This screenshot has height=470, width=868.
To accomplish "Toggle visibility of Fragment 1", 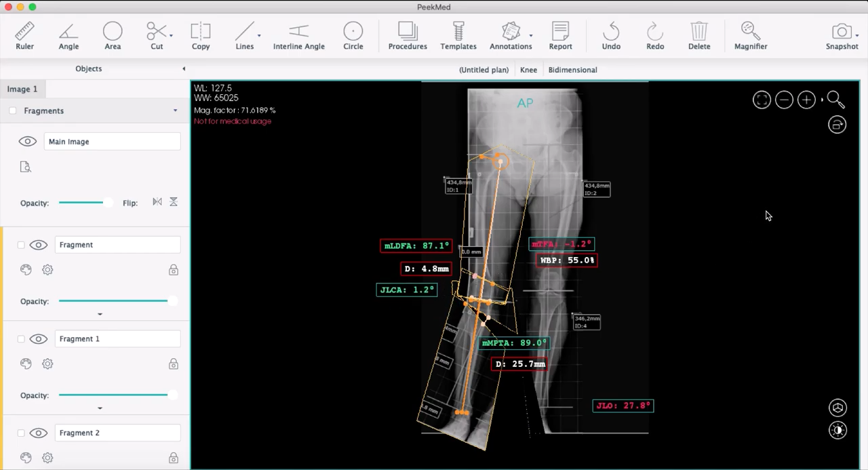I will [x=38, y=339].
